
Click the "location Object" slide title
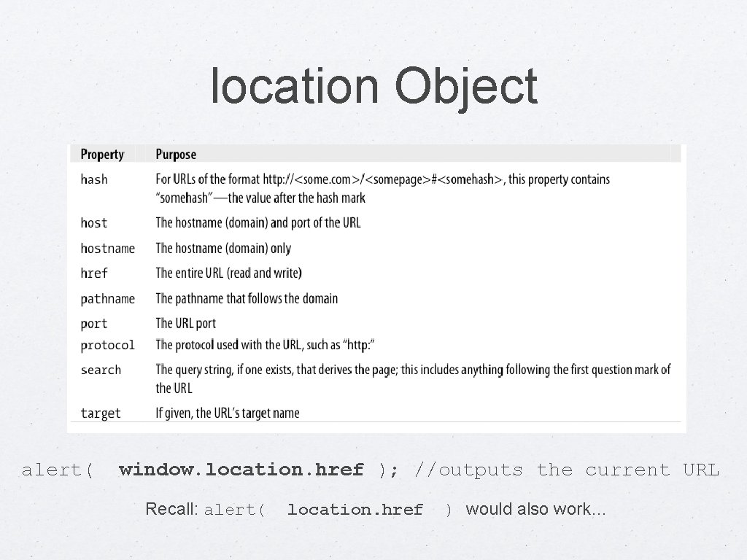click(x=373, y=87)
